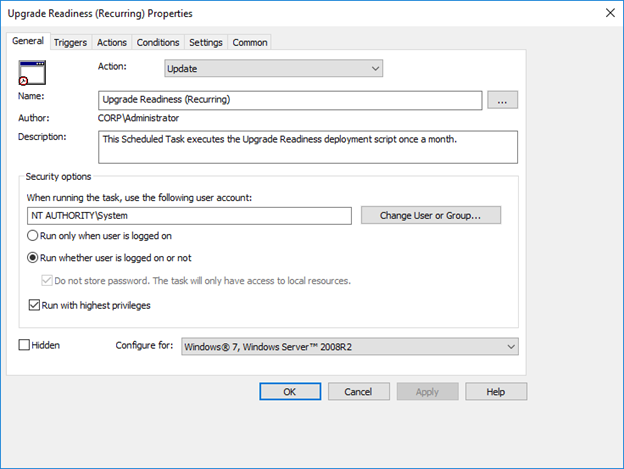
Task: Click the ellipsis browse button beside Name
Action: 502,100
